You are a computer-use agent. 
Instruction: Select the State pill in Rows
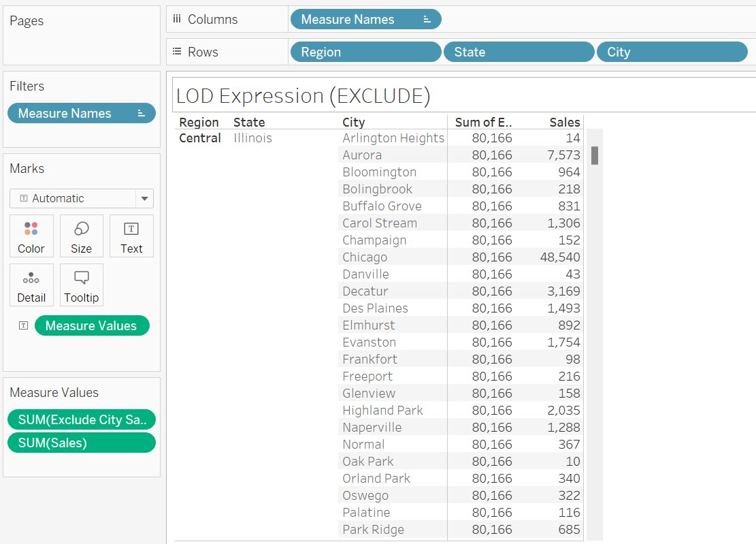(x=519, y=52)
